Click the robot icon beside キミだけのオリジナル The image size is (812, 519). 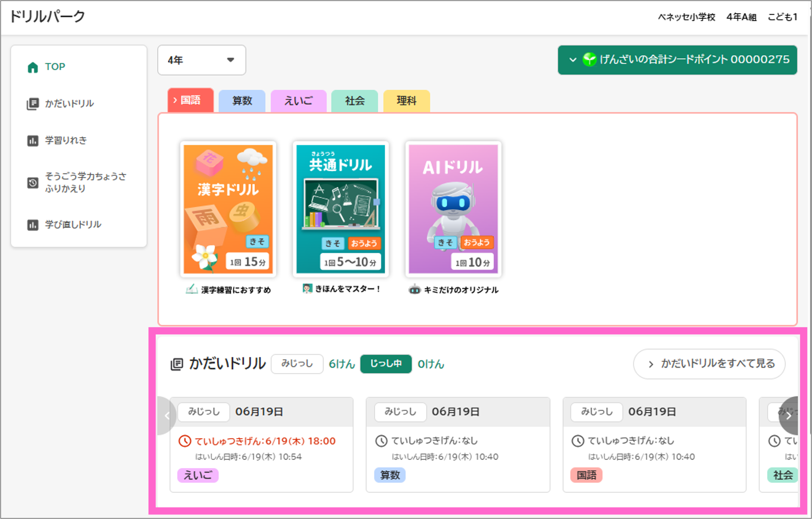pos(415,289)
